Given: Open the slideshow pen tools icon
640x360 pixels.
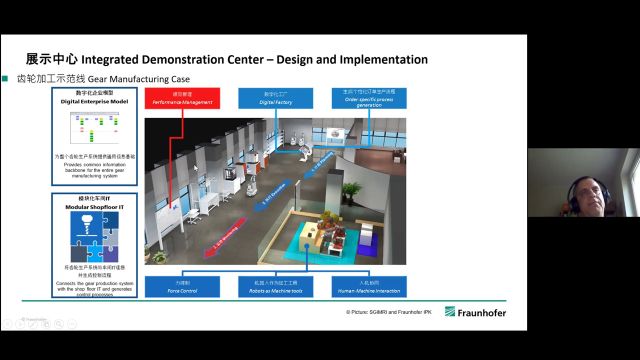Looking at the screenshot, I should tap(33, 324).
